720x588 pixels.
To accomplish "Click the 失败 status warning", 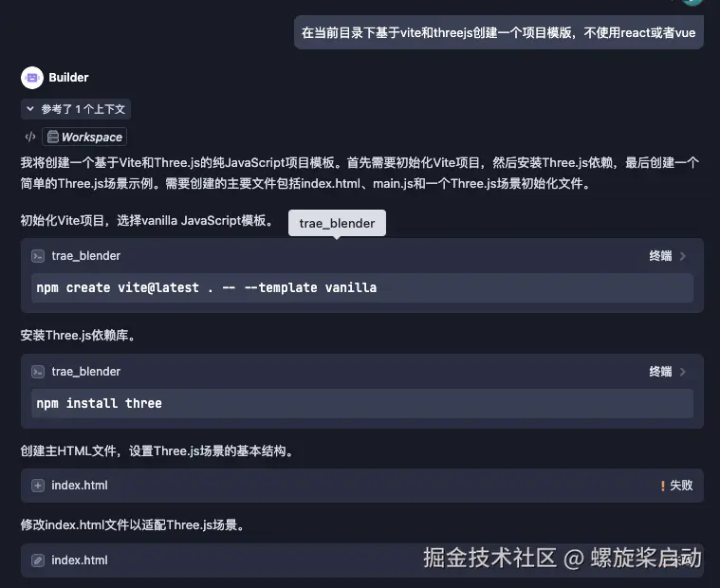I will pos(676,486).
